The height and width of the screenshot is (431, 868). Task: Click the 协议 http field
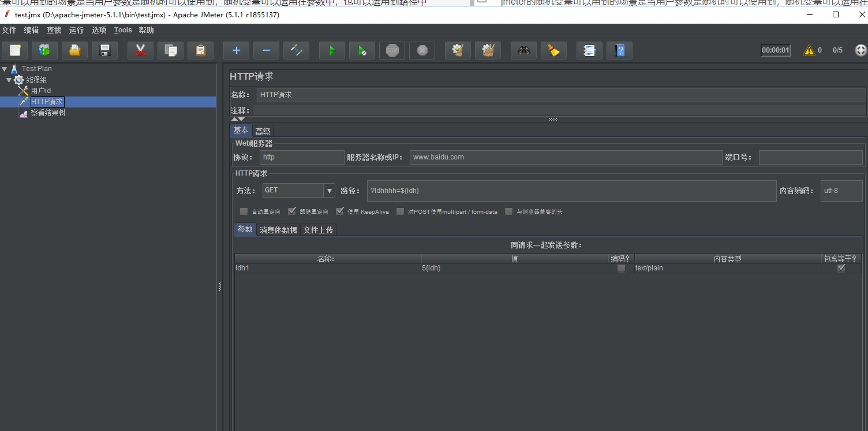pyautogui.click(x=302, y=157)
